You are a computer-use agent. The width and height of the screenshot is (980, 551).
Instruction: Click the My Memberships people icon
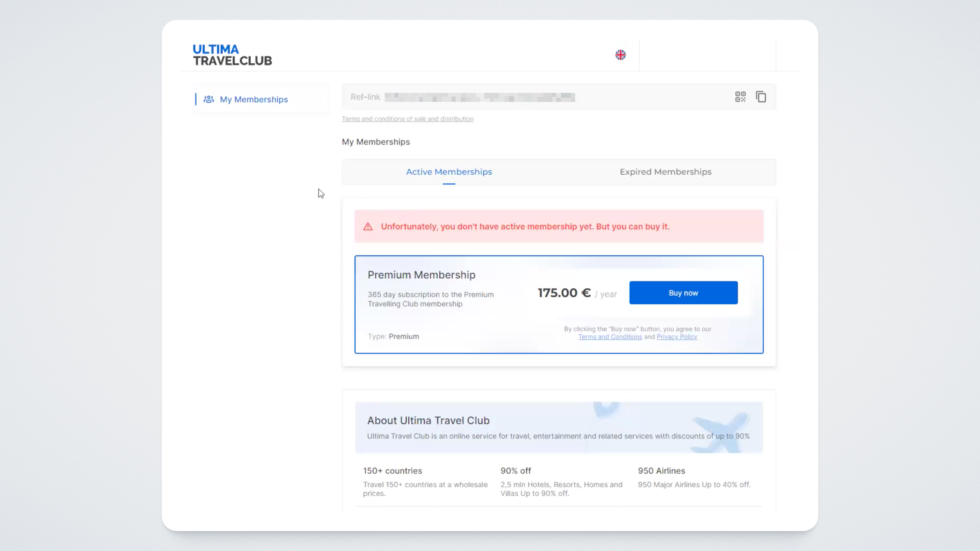[x=208, y=99]
